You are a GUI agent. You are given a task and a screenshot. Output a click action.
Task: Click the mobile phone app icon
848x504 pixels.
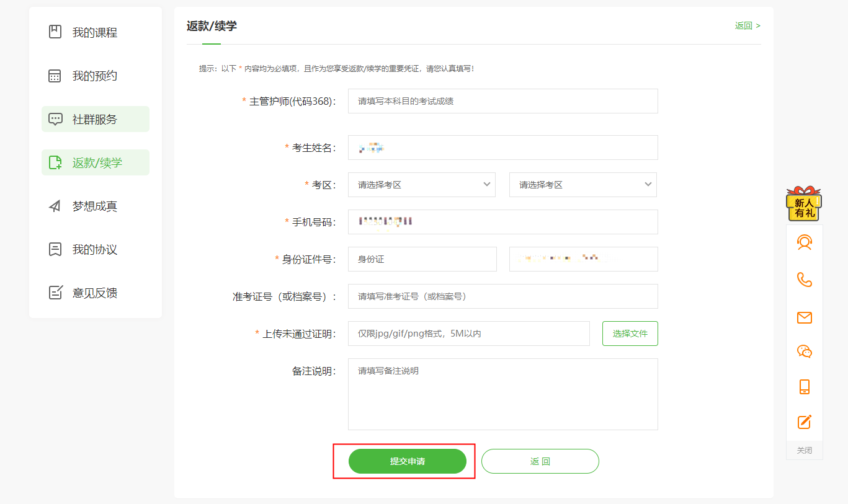pos(804,387)
